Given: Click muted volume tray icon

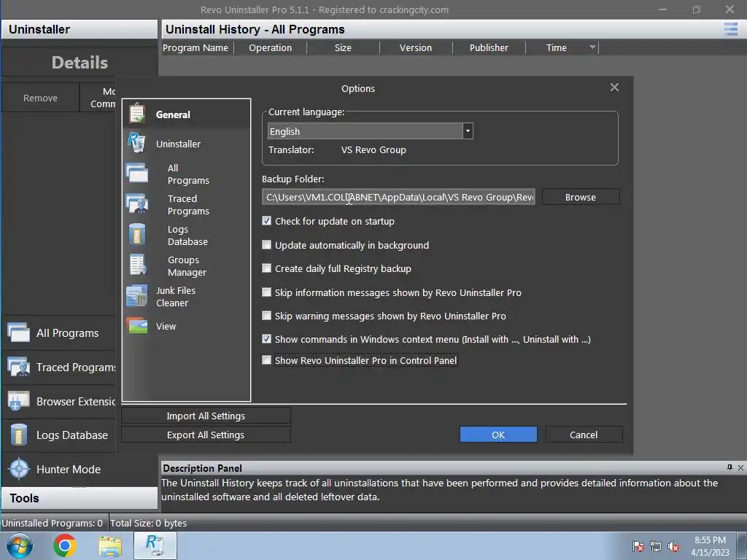Looking at the screenshot, I should (x=673, y=547).
